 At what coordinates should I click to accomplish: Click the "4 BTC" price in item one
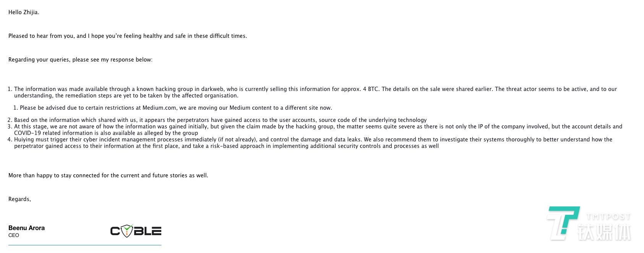coord(370,89)
